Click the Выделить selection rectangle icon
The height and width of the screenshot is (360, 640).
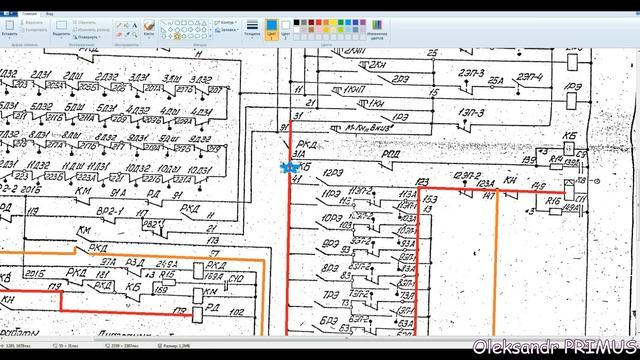(61, 25)
